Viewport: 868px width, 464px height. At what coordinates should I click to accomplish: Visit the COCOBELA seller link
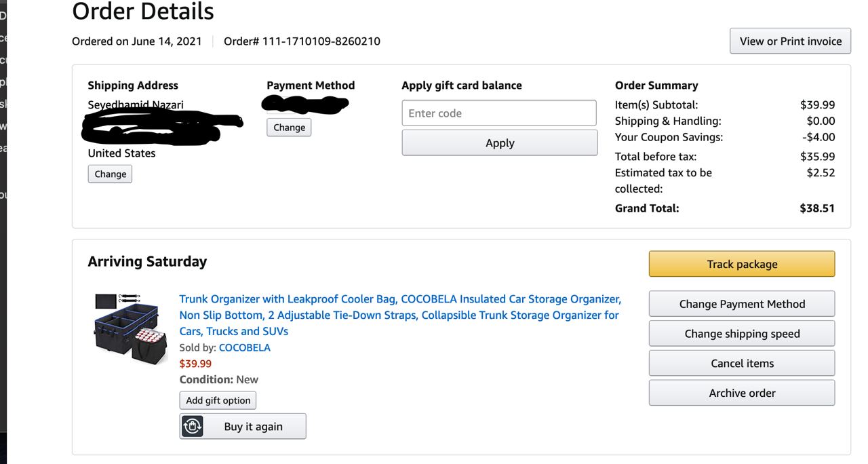coord(244,348)
